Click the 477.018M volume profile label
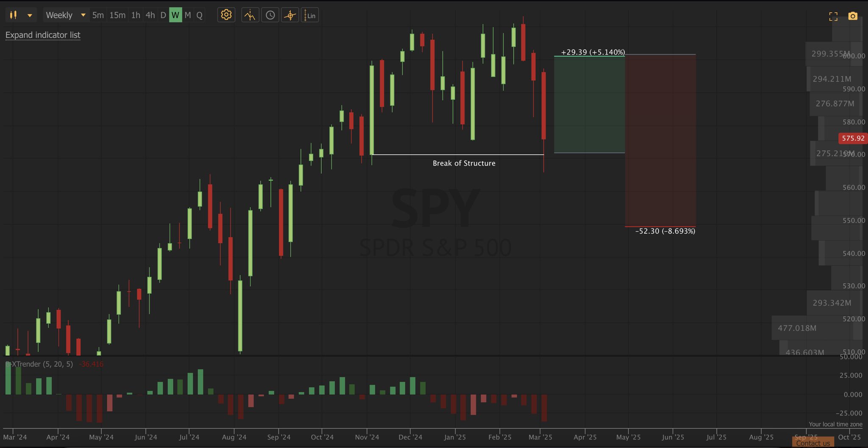This screenshot has width=868, height=448. click(797, 328)
